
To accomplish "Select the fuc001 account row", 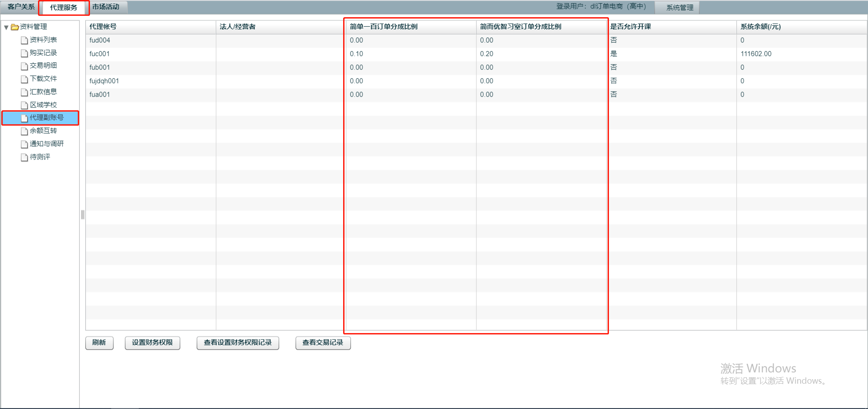I will tap(99, 54).
